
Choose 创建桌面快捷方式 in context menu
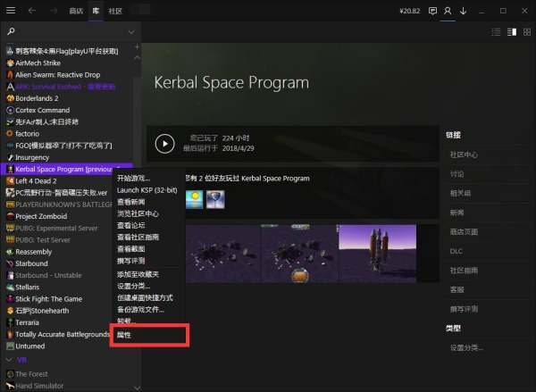coord(145,297)
